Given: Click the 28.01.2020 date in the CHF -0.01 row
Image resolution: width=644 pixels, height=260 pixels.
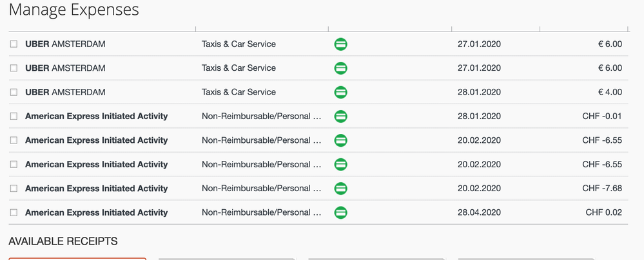Looking at the screenshot, I should [x=480, y=116].
